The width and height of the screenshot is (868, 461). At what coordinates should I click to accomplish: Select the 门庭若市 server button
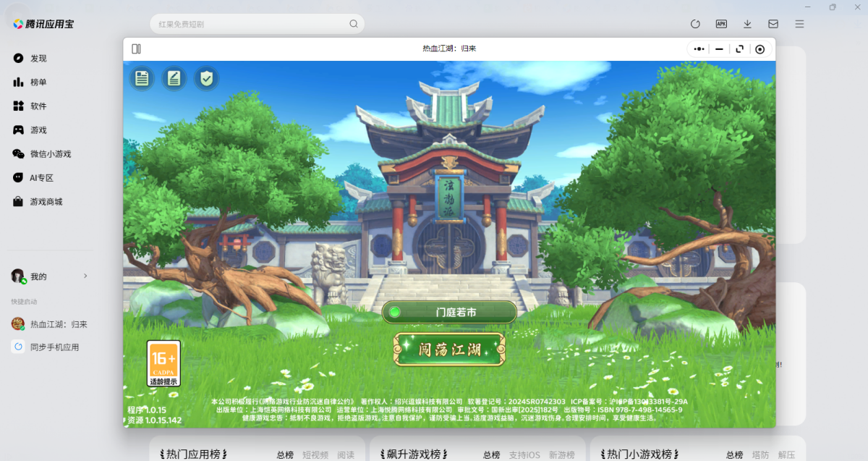pyautogui.click(x=449, y=312)
